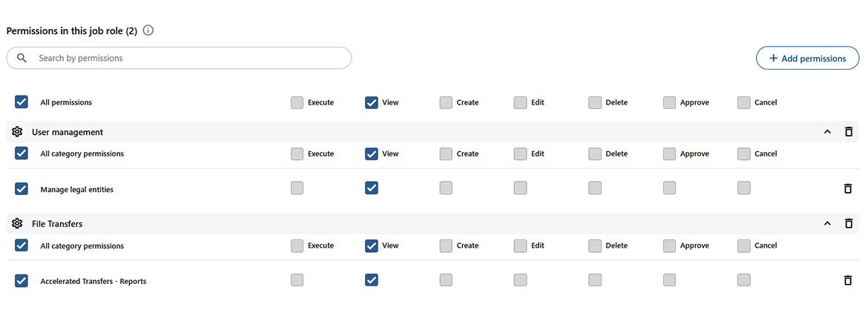The image size is (868, 321).
Task: Enable Execute for all permissions
Action: click(297, 102)
